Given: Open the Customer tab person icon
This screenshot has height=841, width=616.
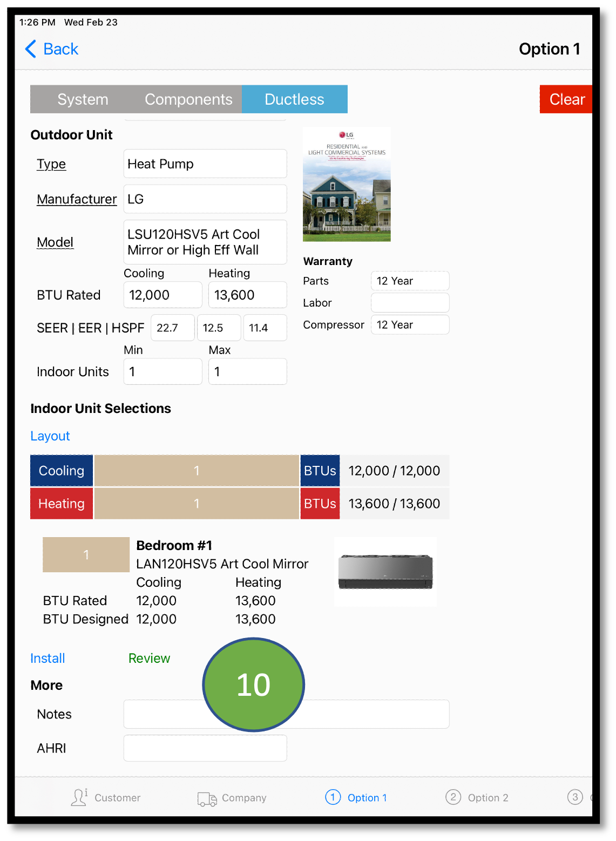Looking at the screenshot, I should [x=79, y=797].
